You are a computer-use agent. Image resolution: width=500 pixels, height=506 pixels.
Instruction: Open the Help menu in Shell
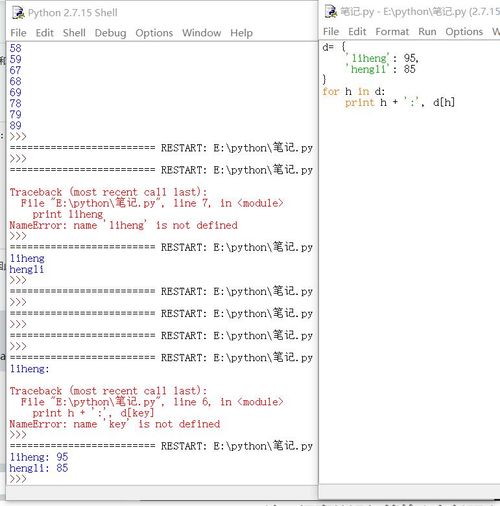pyautogui.click(x=241, y=33)
